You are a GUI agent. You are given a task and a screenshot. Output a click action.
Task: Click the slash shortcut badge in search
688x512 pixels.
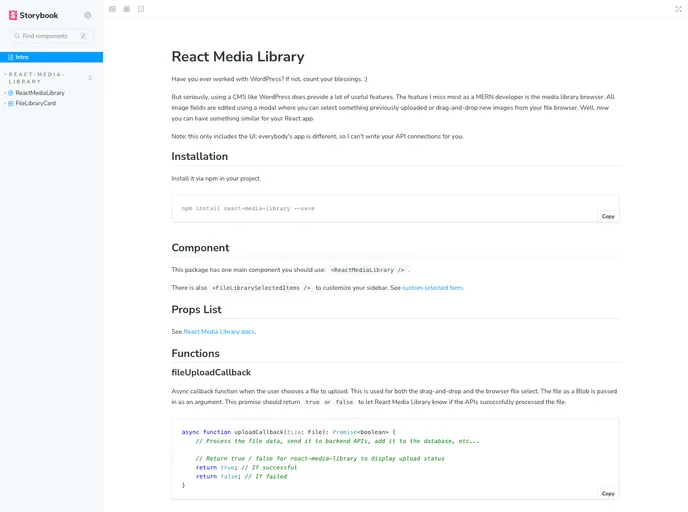[83, 36]
